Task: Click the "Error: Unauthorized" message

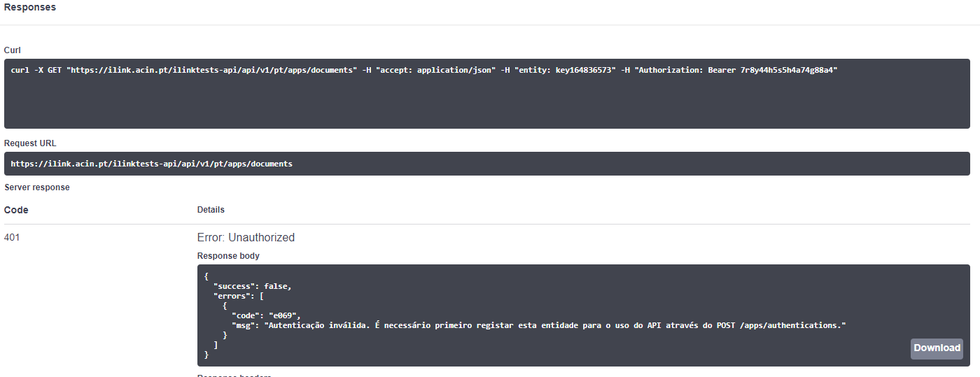Action: 246,238
